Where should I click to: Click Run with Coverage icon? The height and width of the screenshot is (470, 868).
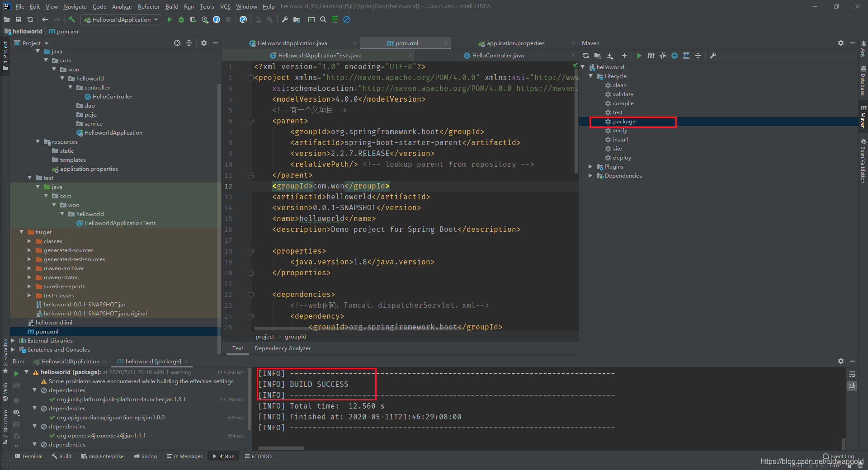(x=193, y=19)
